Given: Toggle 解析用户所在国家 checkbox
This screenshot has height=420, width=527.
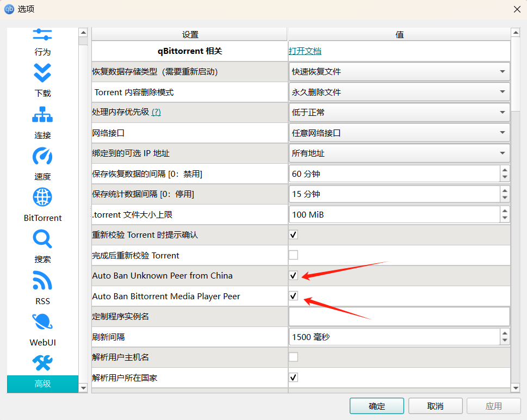Looking at the screenshot, I should [x=294, y=378].
